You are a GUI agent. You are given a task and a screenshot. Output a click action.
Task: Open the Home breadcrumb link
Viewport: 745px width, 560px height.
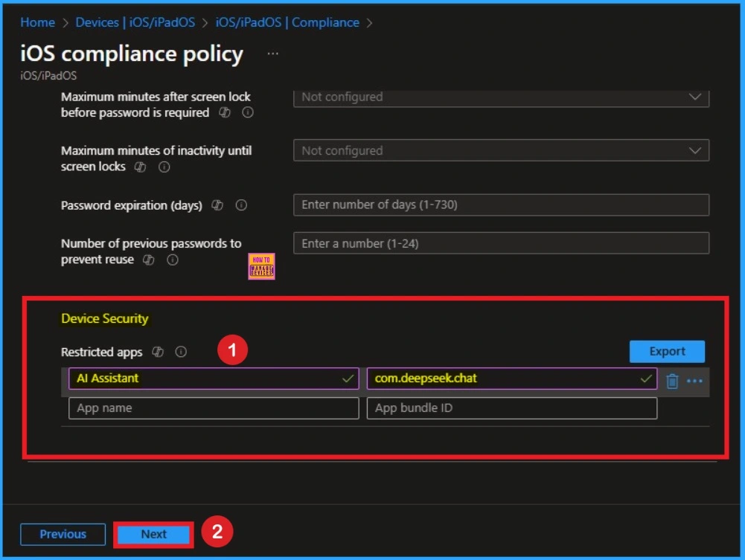point(37,22)
